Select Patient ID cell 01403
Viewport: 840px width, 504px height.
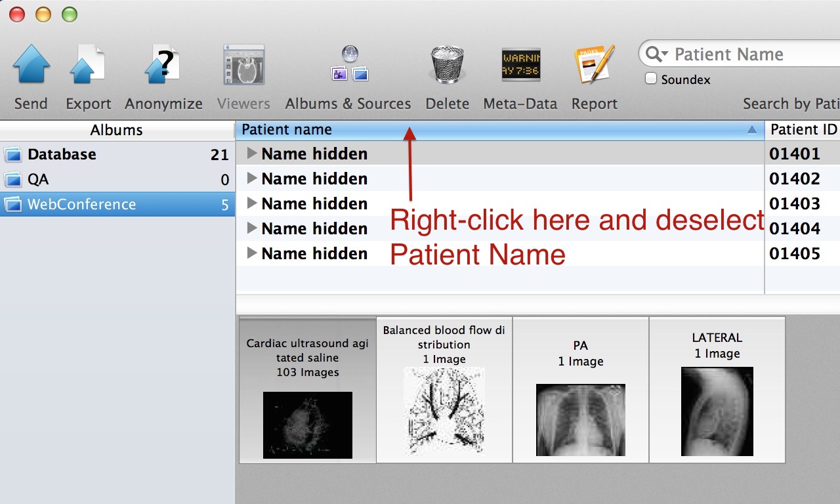[795, 204]
